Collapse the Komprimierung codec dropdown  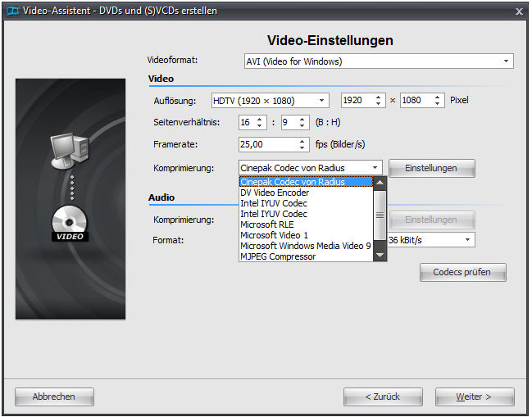pyautogui.click(x=375, y=168)
